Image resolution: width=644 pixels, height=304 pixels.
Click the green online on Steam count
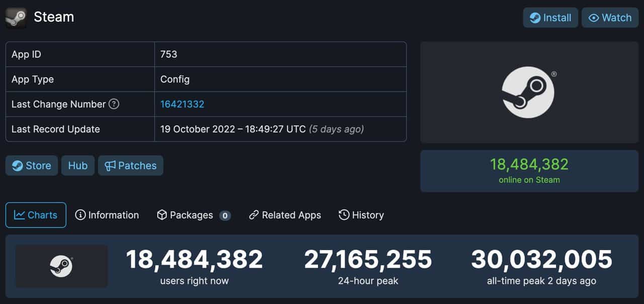click(x=529, y=165)
